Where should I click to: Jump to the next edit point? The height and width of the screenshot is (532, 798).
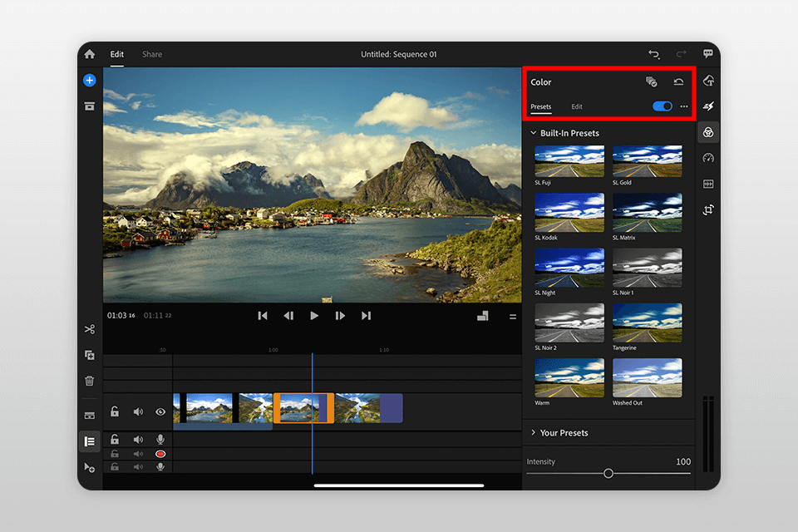(366, 316)
